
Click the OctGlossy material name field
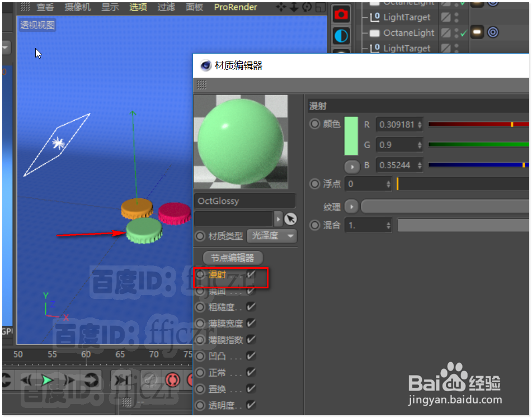[x=244, y=201]
